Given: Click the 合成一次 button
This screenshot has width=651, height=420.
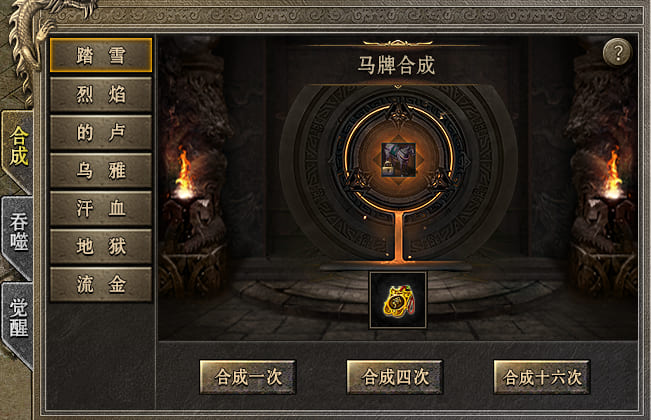Looking at the screenshot, I should point(248,377).
